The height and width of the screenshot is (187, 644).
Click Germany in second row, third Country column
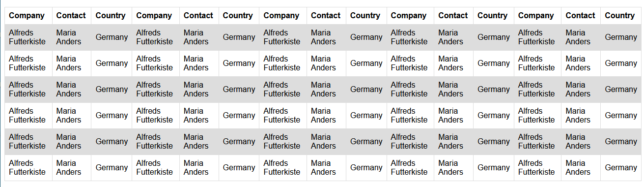click(366, 63)
